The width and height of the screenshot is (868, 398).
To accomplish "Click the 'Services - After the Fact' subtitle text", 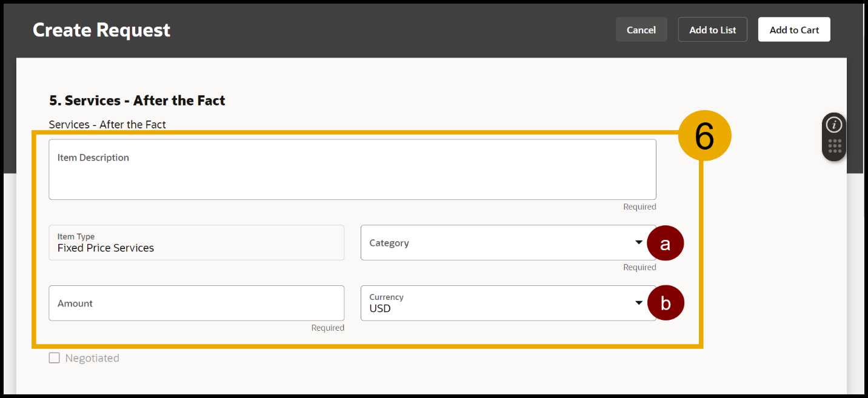I will click(x=107, y=124).
